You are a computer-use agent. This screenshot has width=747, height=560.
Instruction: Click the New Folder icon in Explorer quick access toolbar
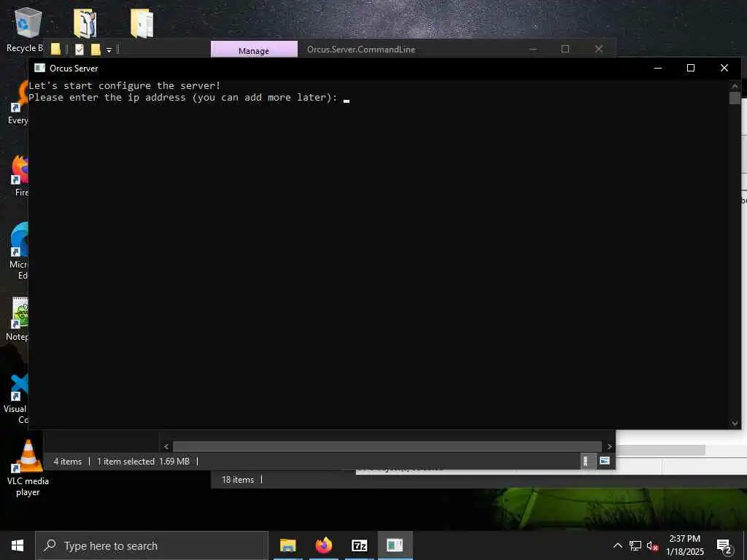96,49
